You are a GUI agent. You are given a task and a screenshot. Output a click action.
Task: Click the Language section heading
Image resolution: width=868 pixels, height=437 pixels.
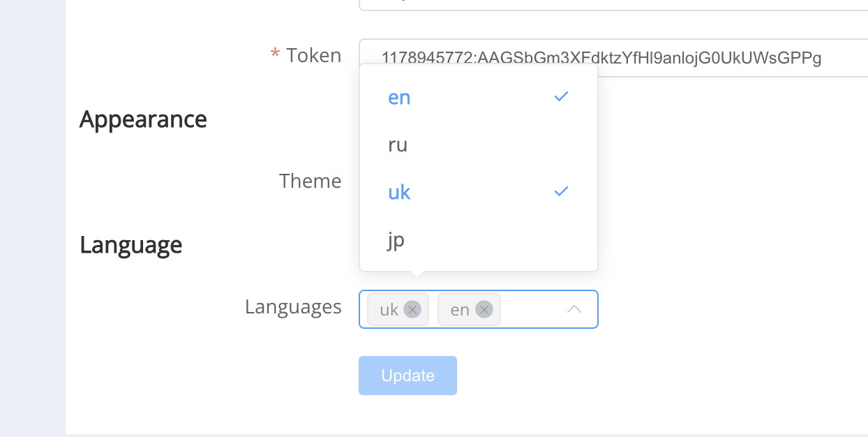coord(130,245)
